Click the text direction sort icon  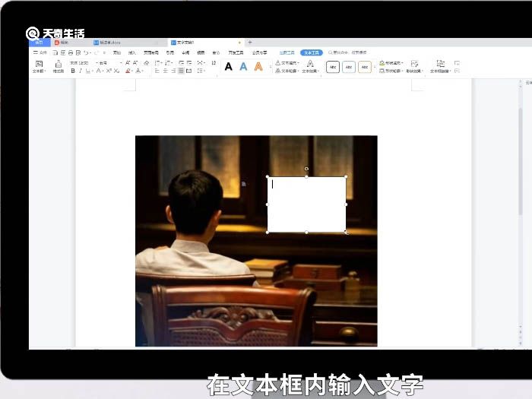click(214, 63)
